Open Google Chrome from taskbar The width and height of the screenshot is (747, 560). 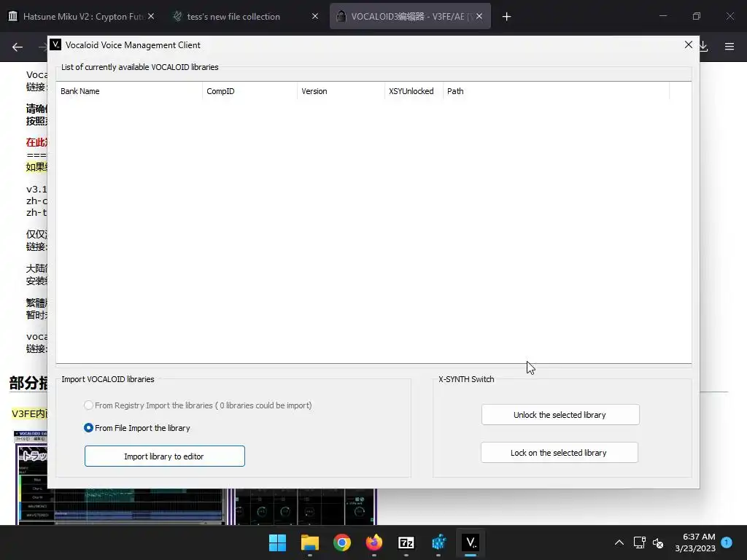pos(342,542)
